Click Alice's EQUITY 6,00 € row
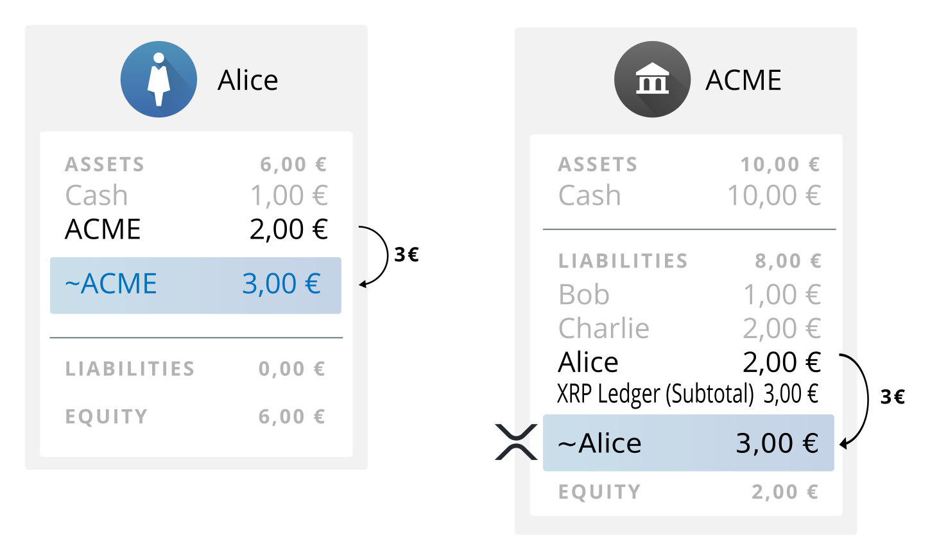The height and width of the screenshot is (560, 930). click(195, 417)
